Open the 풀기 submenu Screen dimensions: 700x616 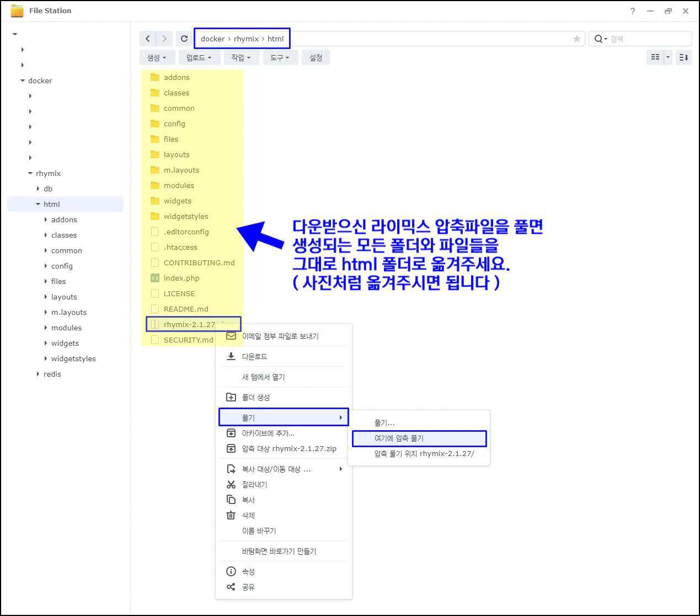(x=284, y=417)
